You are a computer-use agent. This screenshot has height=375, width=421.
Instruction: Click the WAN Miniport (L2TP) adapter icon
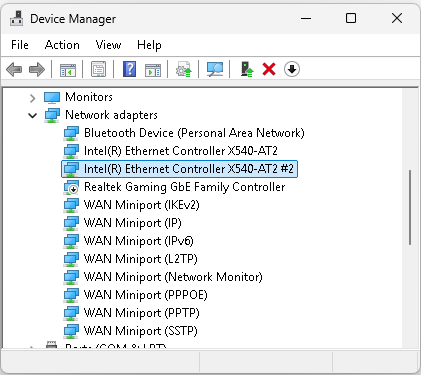point(71,259)
